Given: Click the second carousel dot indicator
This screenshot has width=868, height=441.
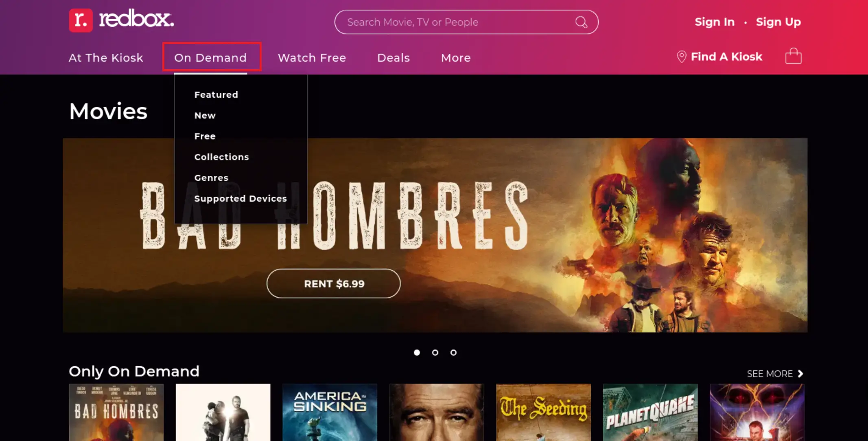Looking at the screenshot, I should click(x=435, y=352).
